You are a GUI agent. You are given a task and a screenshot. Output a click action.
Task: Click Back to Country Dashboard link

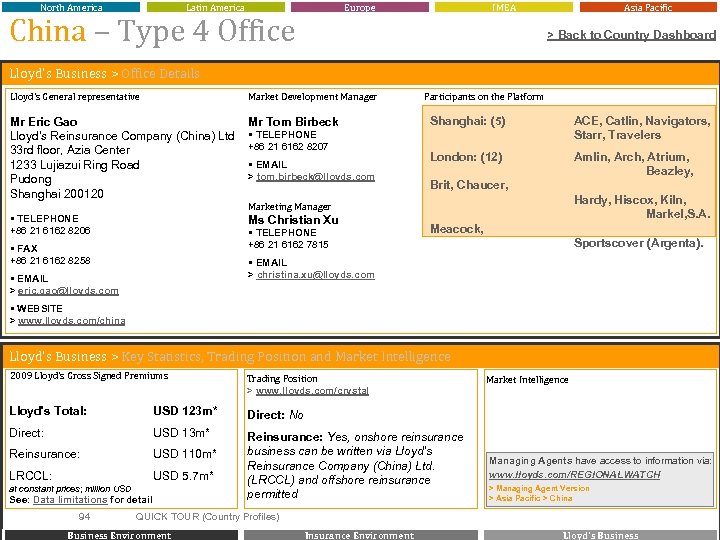[631, 35]
